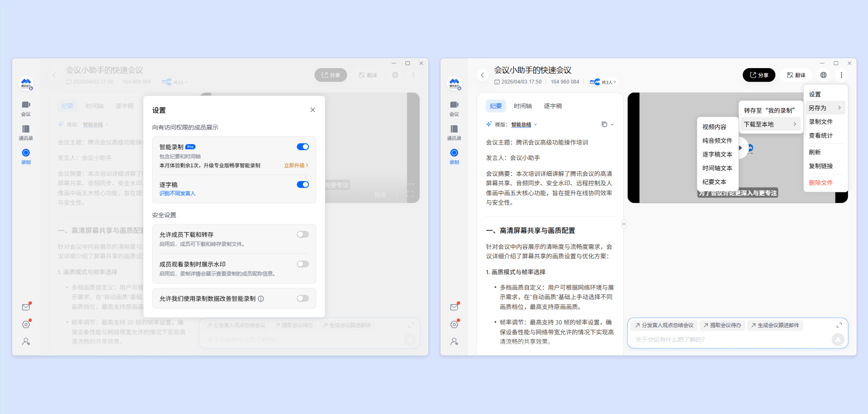Select 纯音频文件 from download menu
This screenshot has height=414, width=868.
tap(717, 141)
